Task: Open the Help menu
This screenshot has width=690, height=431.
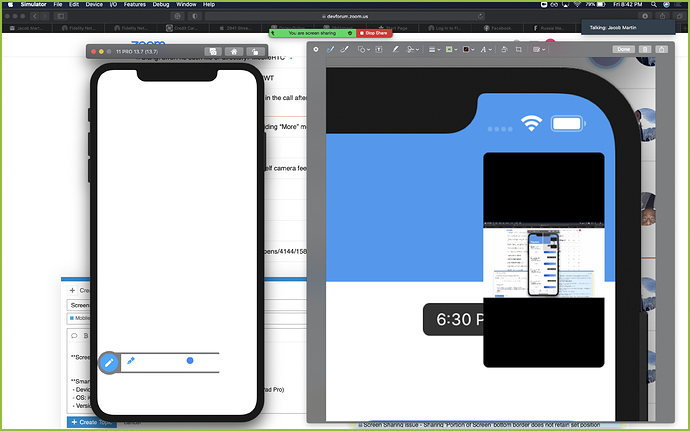Action: coord(209,4)
